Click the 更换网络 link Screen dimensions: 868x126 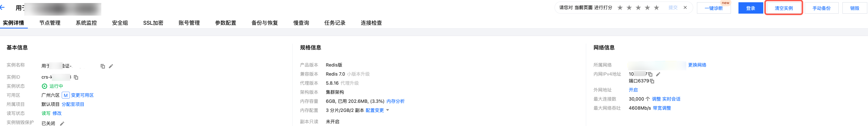pos(697,65)
